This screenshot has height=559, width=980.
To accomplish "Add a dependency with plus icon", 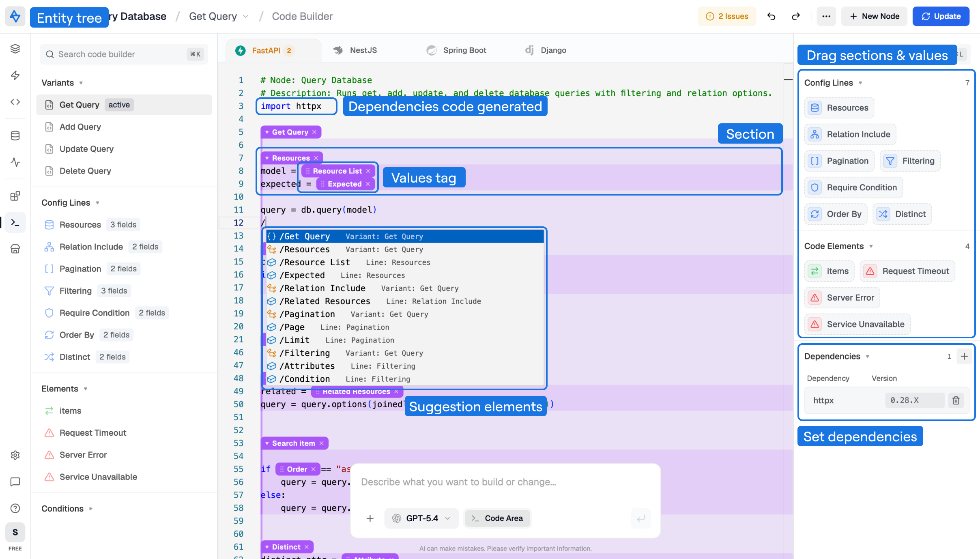I will (x=964, y=356).
